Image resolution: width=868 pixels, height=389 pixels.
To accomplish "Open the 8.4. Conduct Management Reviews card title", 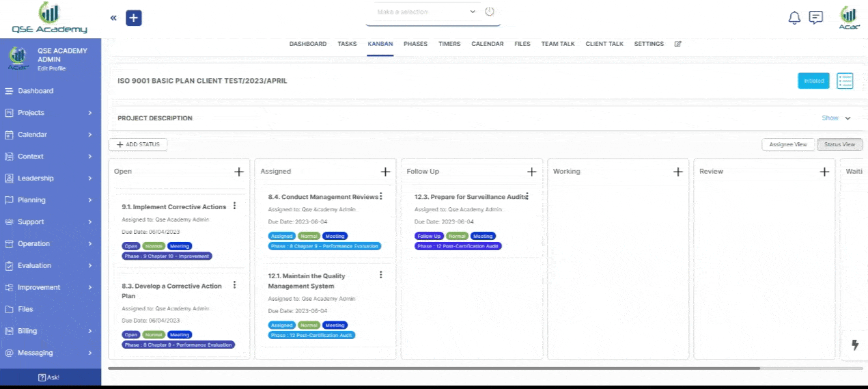I will [323, 197].
